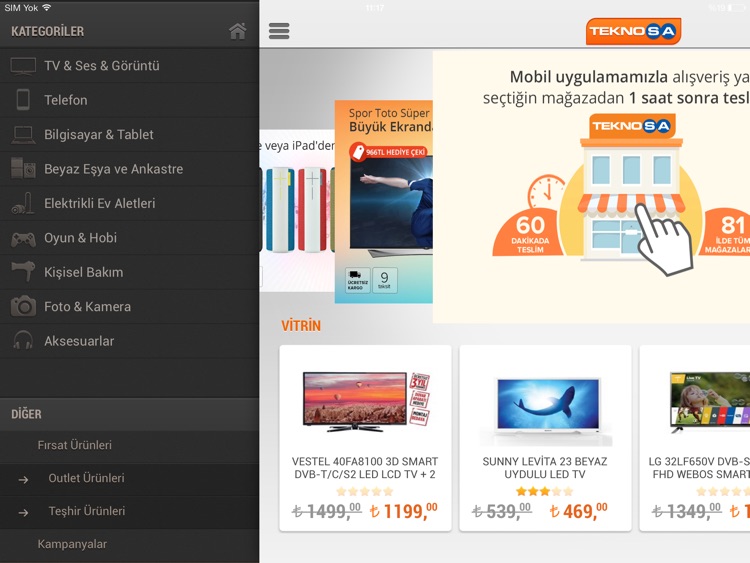
Task: Tap the home icon in Kategoriler header
Action: [237, 31]
